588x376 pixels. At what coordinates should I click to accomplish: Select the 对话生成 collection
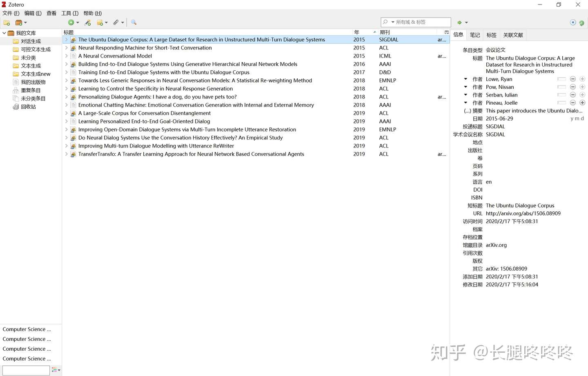[31, 41]
